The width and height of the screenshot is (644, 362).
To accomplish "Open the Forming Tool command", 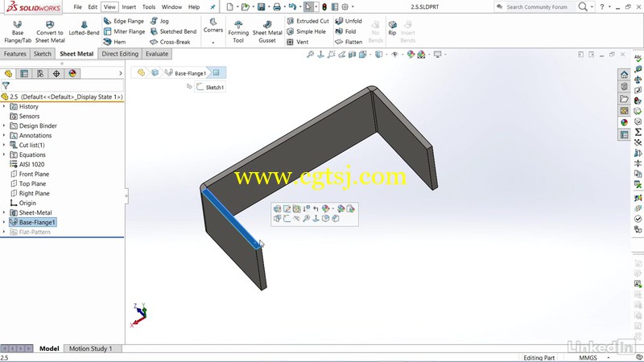I will (x=238, y=31).
